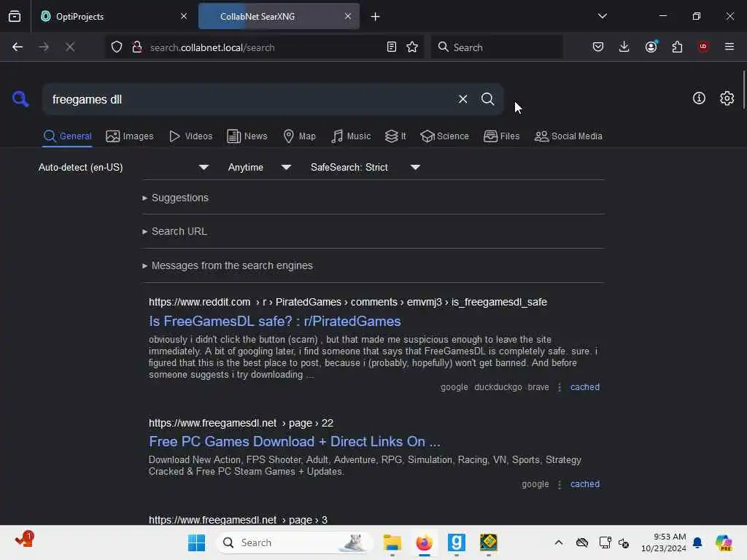Open tracking protection shield icon

(x=117, y=47)
